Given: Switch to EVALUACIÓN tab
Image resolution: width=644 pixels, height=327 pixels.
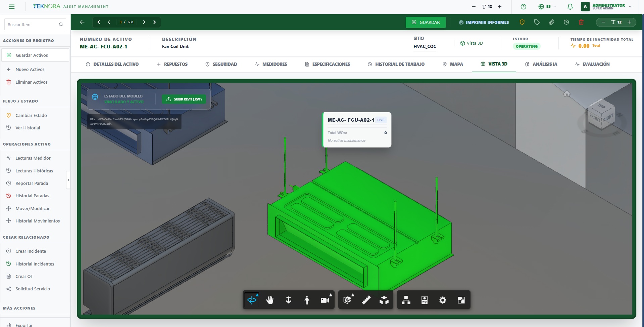Looking at the screenshot, I should coord(592,64).
